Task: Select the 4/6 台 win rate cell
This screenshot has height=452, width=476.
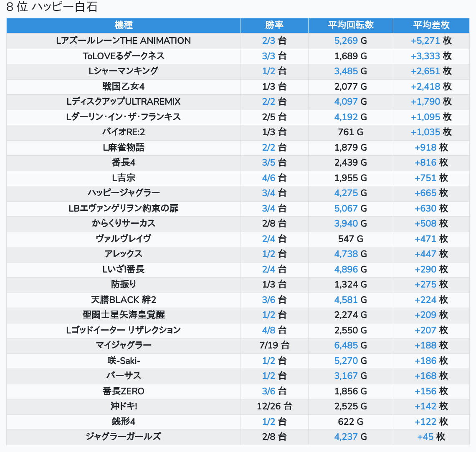Action: point(274,178)
